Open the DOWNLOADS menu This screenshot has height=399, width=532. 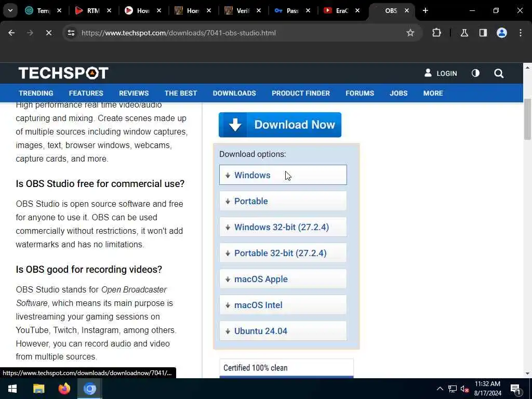(x=234, y=94)
